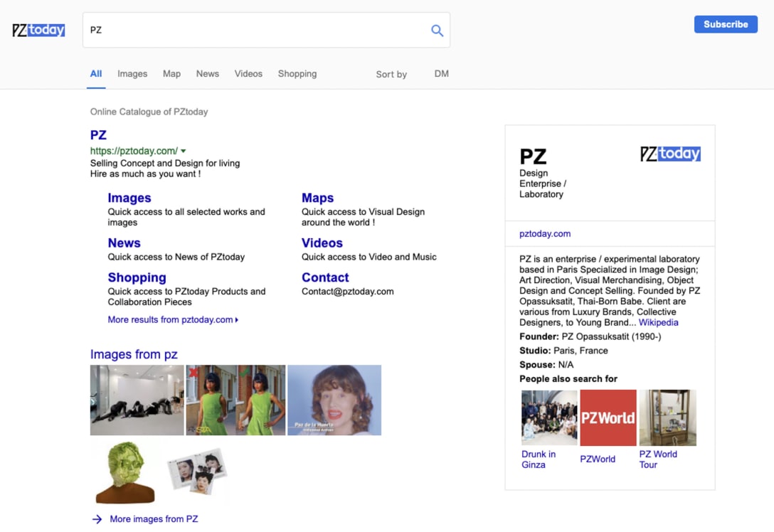Open the News tab
Image resolution: width=774 pixels, height=532 pixels.
[207, 73]
